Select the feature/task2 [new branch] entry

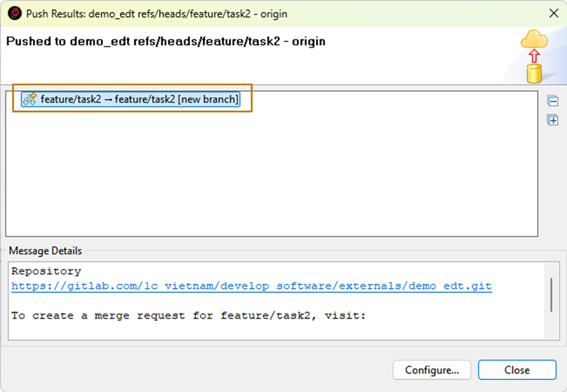(x=140, y=100)
